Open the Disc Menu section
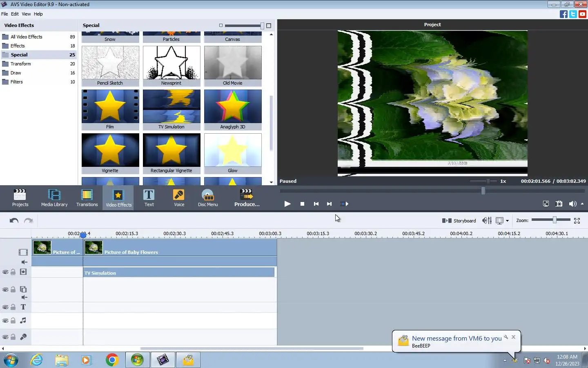This screenshot has width=588, height=368. point(208,198)
